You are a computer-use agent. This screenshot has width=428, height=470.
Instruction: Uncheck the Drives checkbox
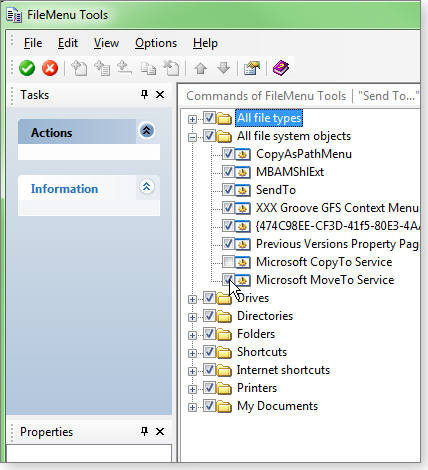pyautogui.click(x=209, y=297)
